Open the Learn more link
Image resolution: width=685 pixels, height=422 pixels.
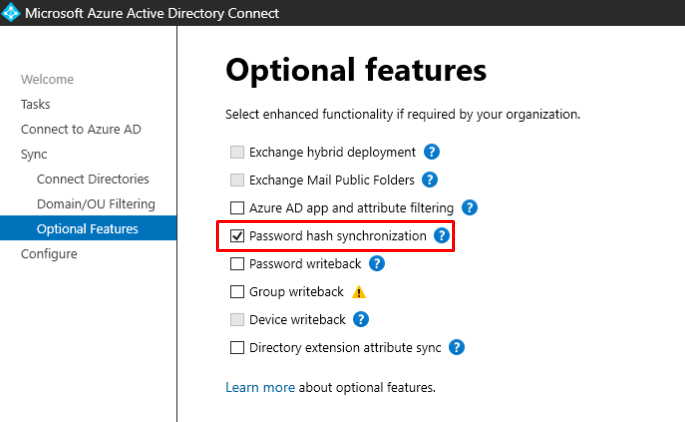tap(260, 387)
